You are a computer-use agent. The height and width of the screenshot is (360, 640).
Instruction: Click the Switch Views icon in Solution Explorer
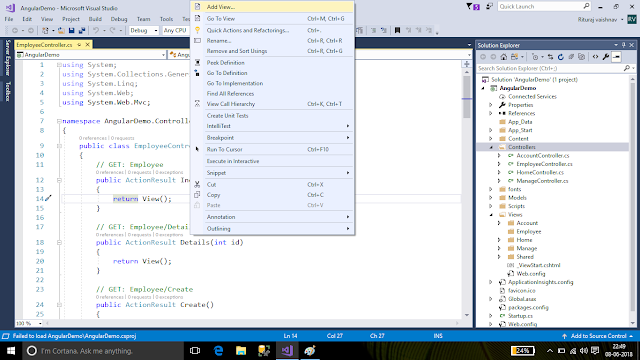point(514,57)
